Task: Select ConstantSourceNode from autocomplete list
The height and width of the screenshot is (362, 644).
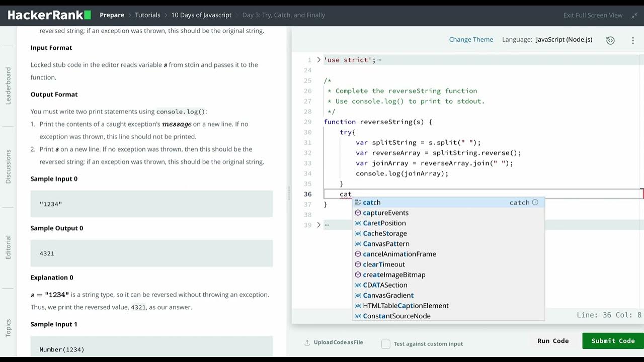Action: 448,316
